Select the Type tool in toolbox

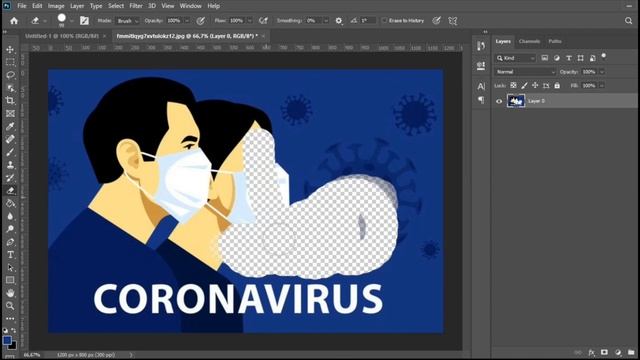[10, 255]
